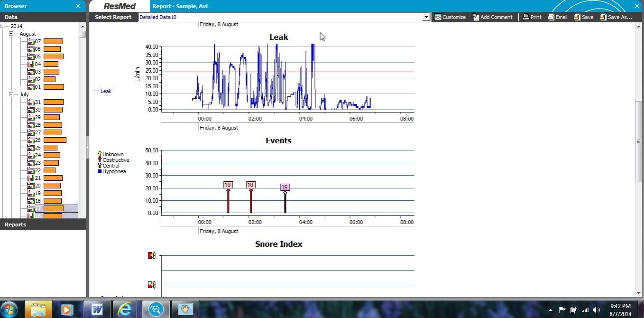644x318 pixels.
Task: Email the report
Action: [x=551, y=17]
